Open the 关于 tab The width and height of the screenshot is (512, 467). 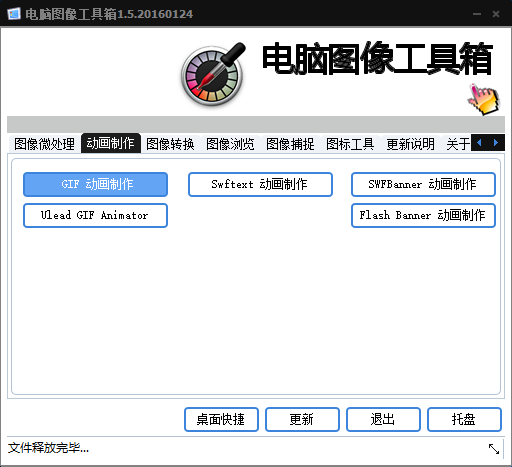[458, 144]
